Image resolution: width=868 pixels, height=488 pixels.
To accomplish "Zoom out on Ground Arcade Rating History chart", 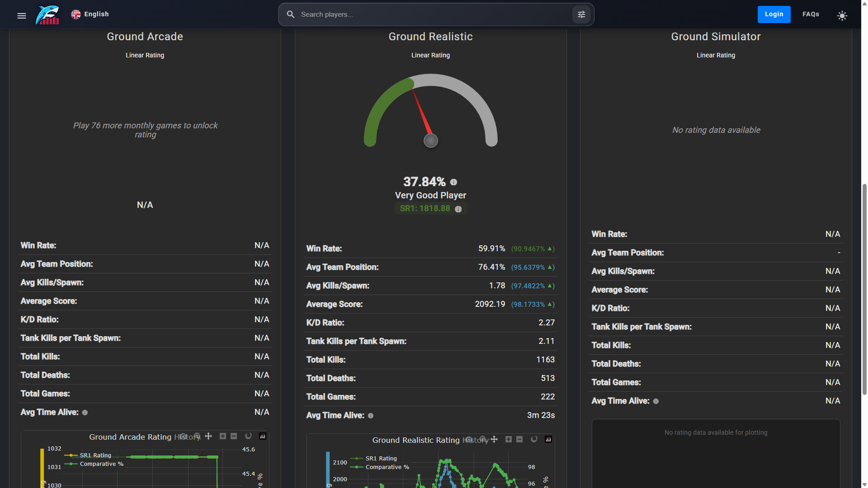I will [234, 436].
